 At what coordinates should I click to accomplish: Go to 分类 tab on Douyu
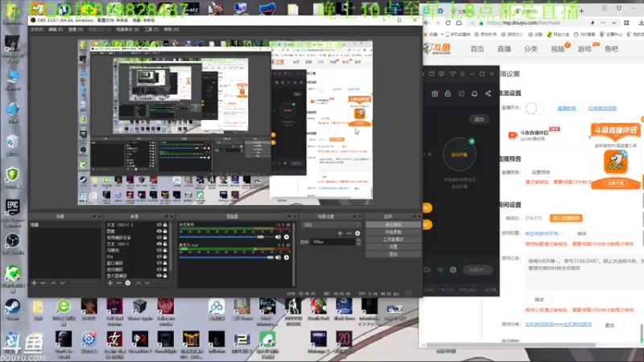pyautogui.click(x=530, y=49)
